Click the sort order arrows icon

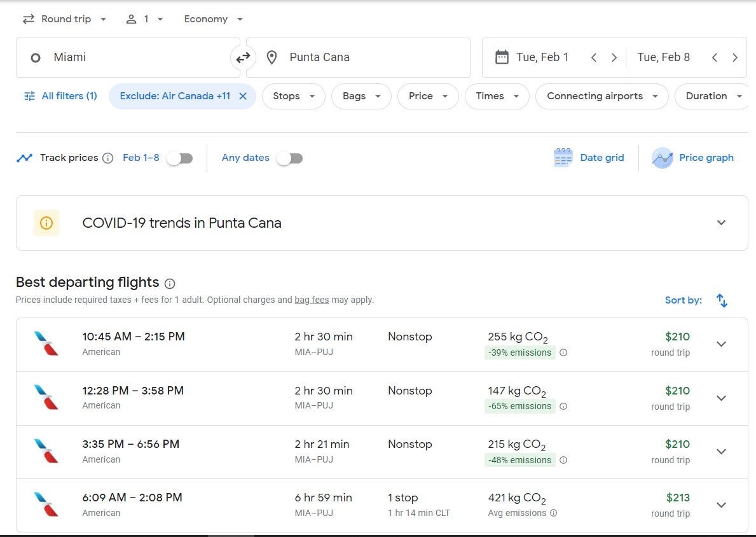722,300
